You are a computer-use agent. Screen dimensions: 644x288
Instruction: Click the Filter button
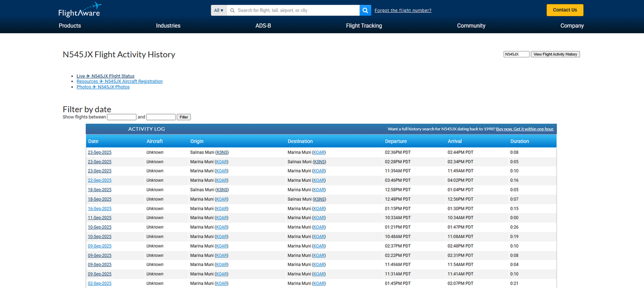(184, 117)
